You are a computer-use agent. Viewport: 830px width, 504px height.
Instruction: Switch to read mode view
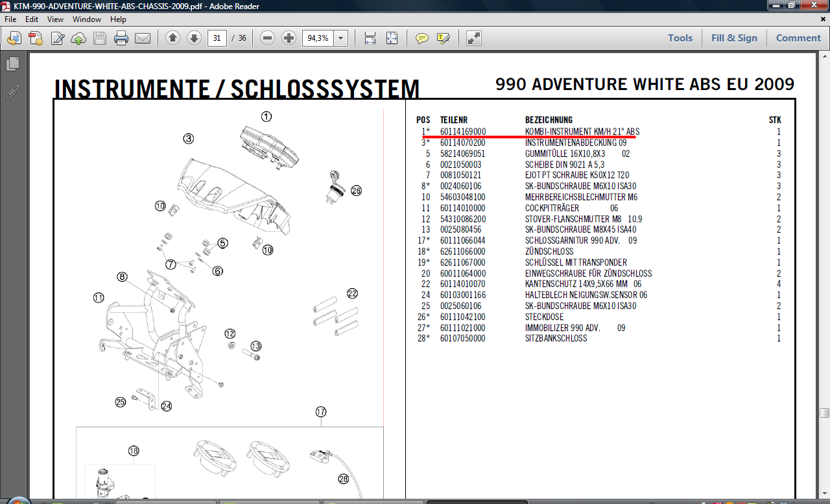pyautogui.click(x=474, y=38)
